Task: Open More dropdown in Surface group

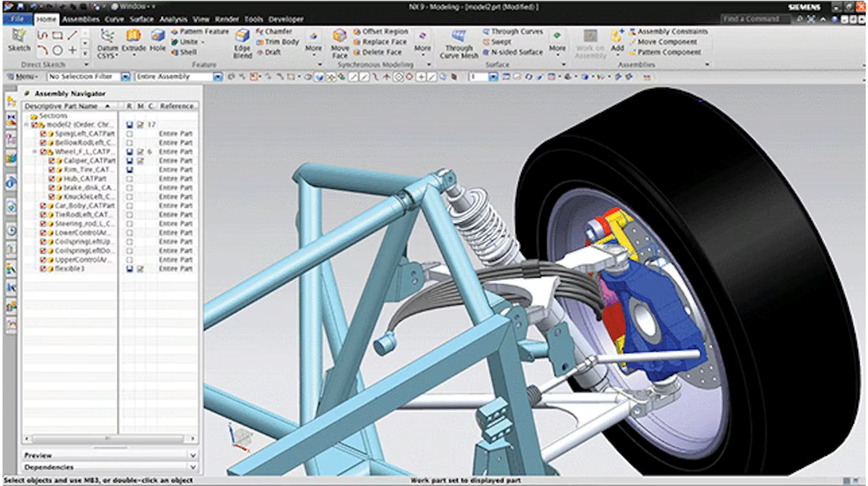Action: point(557,42)
